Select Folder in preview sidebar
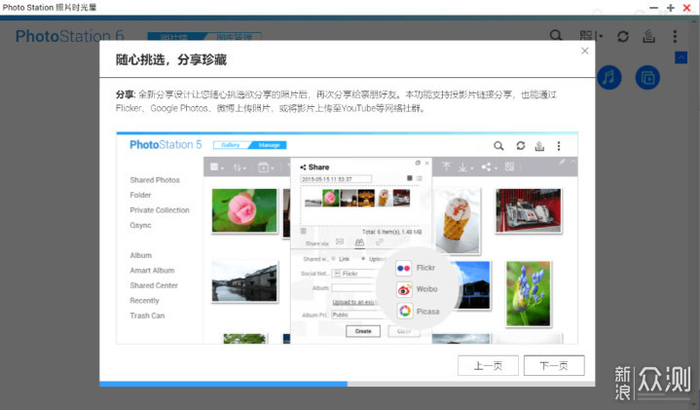Screen dimensions: 700x410 (x=141, y=195)
